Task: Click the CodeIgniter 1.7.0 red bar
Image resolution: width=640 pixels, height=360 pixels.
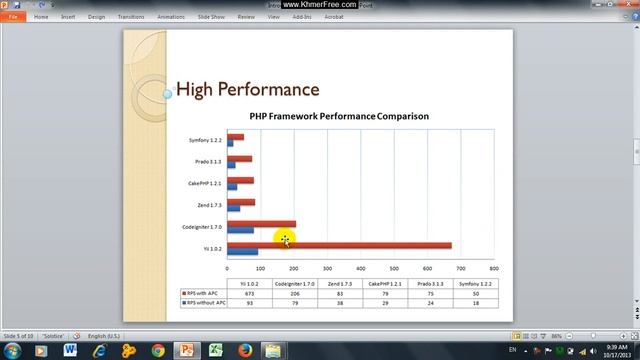Action: click(262, 224)
